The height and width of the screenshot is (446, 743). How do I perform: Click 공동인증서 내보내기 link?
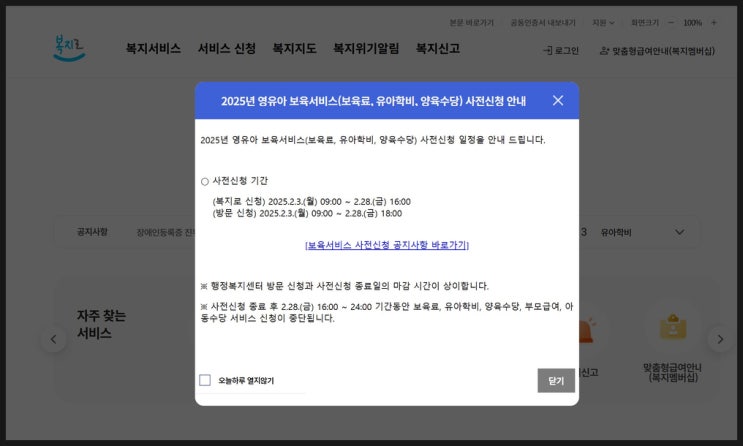coord(543,23)
